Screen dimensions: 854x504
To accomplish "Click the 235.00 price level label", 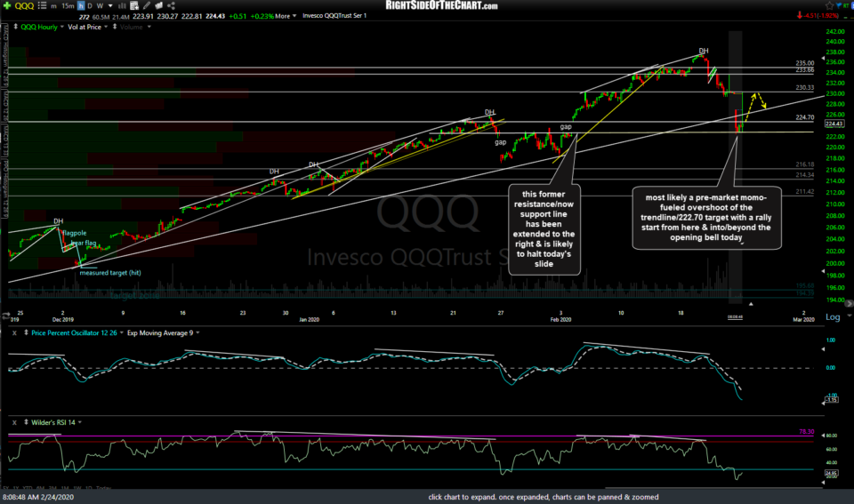I will click(x=804, y=63).
